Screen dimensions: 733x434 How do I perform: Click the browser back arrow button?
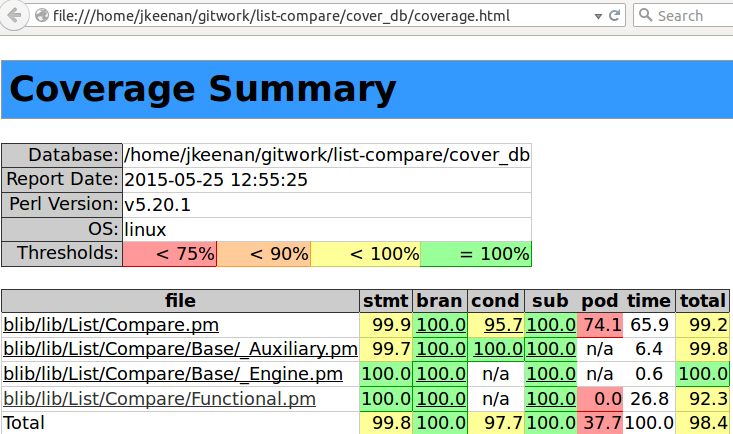click(14, 15)
